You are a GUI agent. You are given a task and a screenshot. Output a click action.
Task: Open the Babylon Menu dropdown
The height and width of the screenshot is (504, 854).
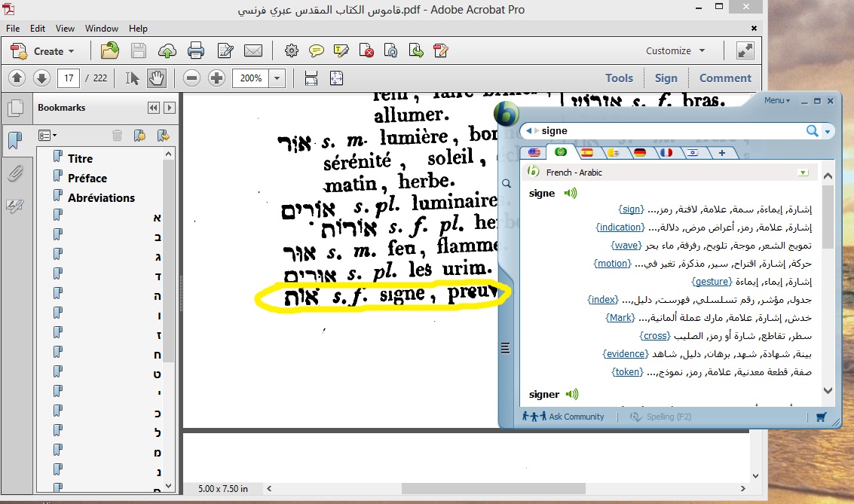776,100
